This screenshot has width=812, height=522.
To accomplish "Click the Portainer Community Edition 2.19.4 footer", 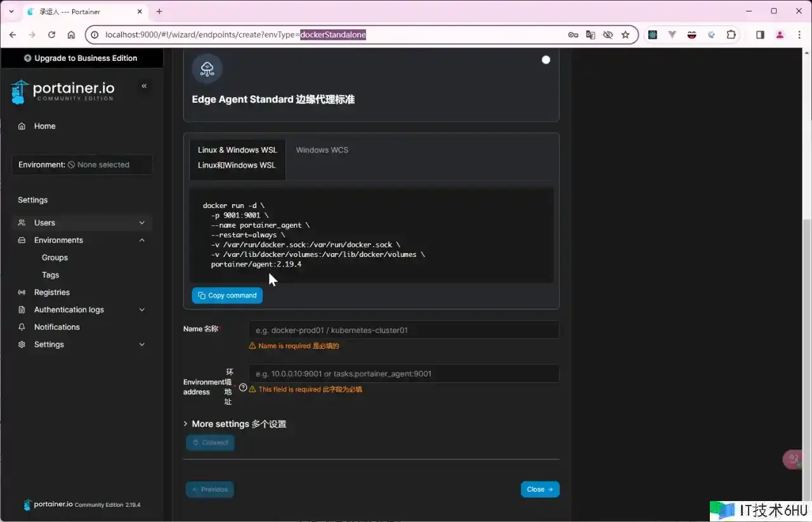I will 82,505.
